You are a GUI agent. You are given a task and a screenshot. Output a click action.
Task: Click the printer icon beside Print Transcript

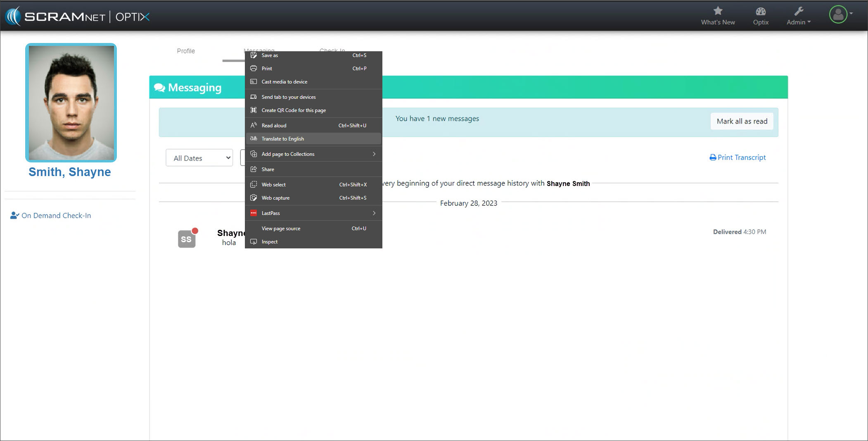pos(713,157)
